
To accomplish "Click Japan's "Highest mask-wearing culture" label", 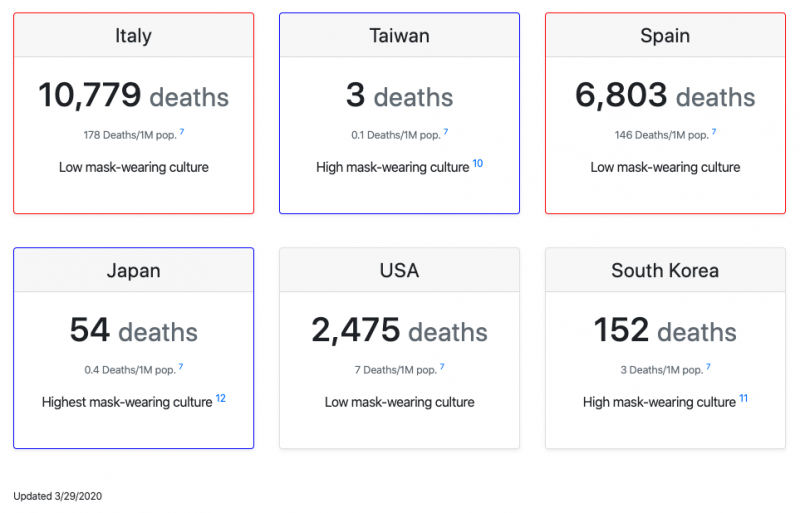I will pos(127,402).
